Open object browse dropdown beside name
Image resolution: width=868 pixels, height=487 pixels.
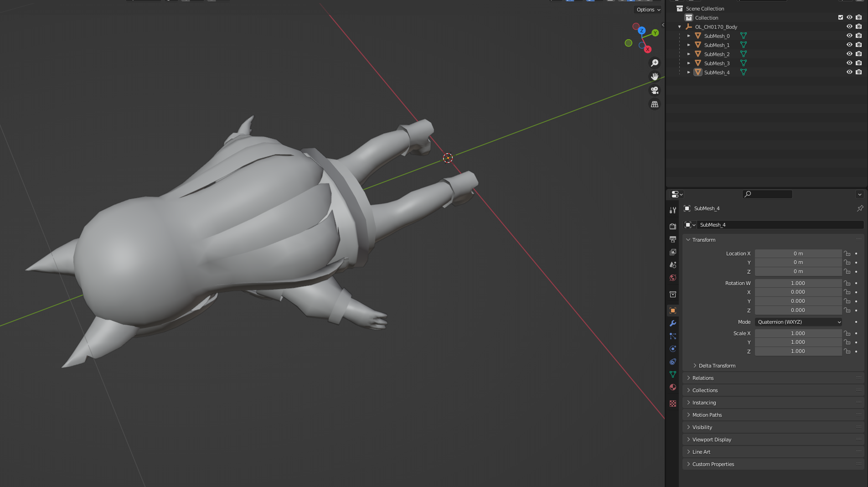click(x=690, y=225)
